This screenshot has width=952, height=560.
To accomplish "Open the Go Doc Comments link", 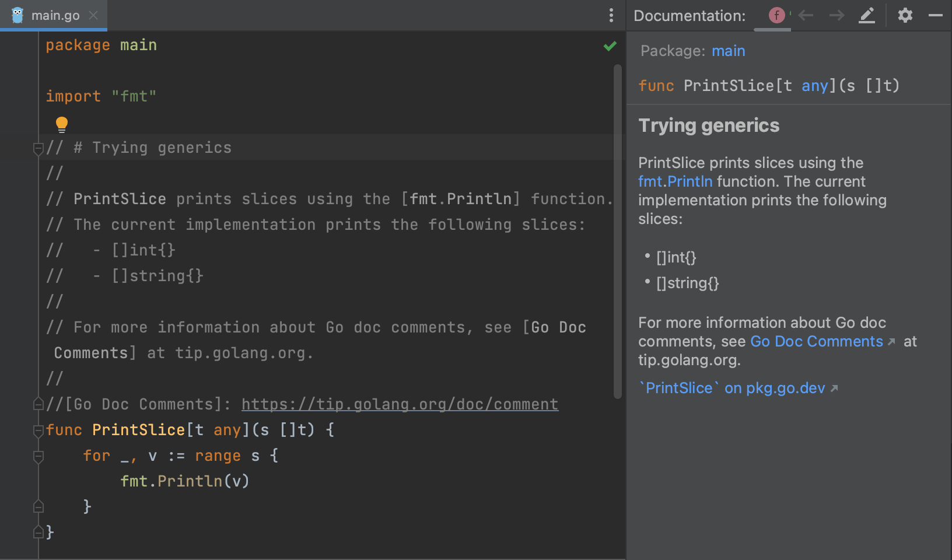I will 816,341.
